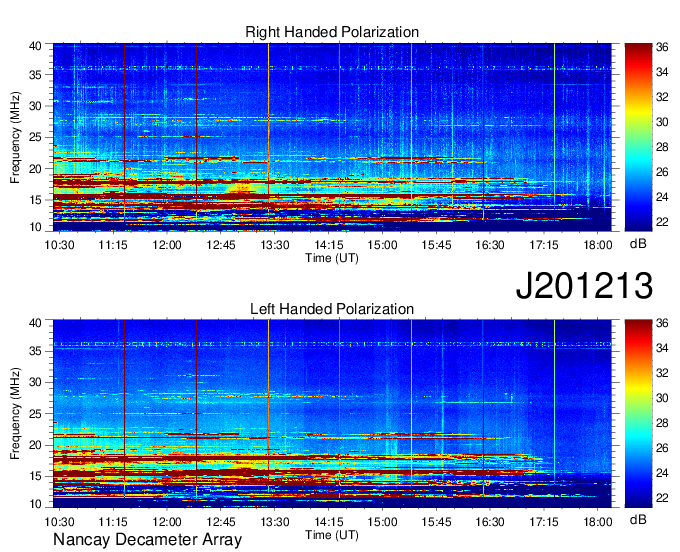Click the "15:45" time tick on the right-handed plot
680x552 pixels.
pyautogui.click(x=436, y=245)
